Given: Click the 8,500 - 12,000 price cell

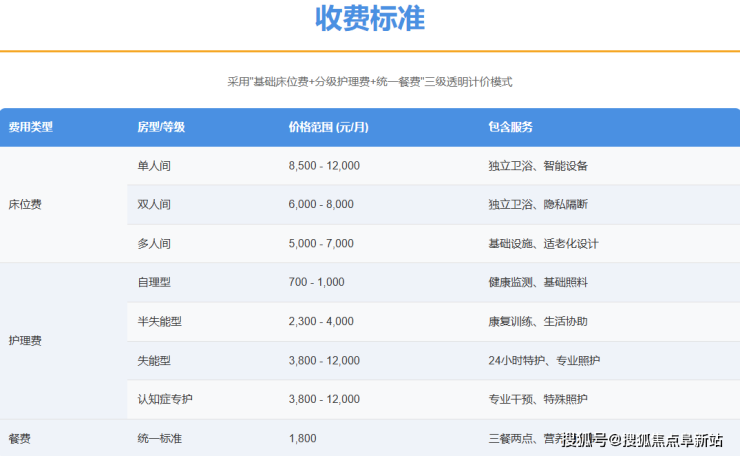Looking at the screenshot, I should tap(323, 166).
